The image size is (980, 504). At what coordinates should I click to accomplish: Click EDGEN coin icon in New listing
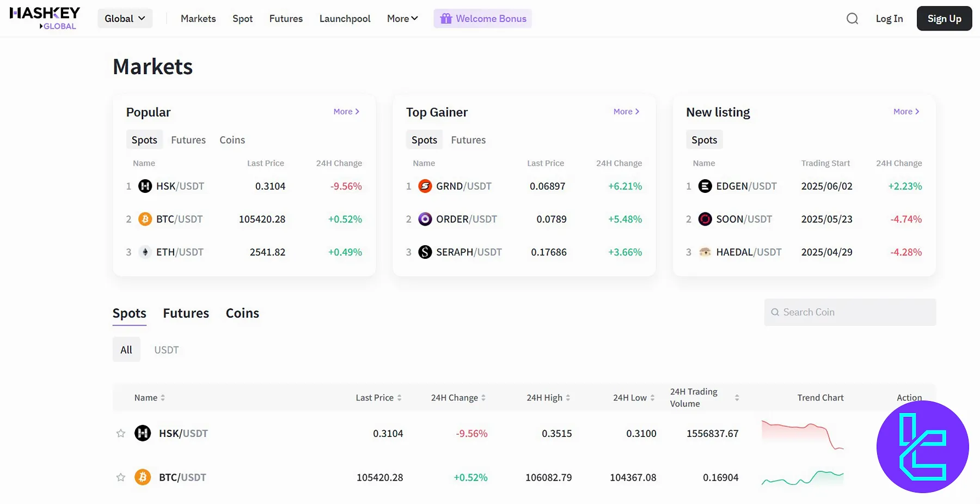click(x=705, y=186)
